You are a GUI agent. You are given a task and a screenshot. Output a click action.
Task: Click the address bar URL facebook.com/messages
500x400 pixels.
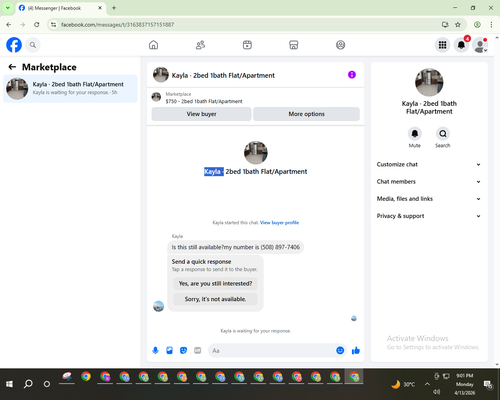(x=117, y=25)
